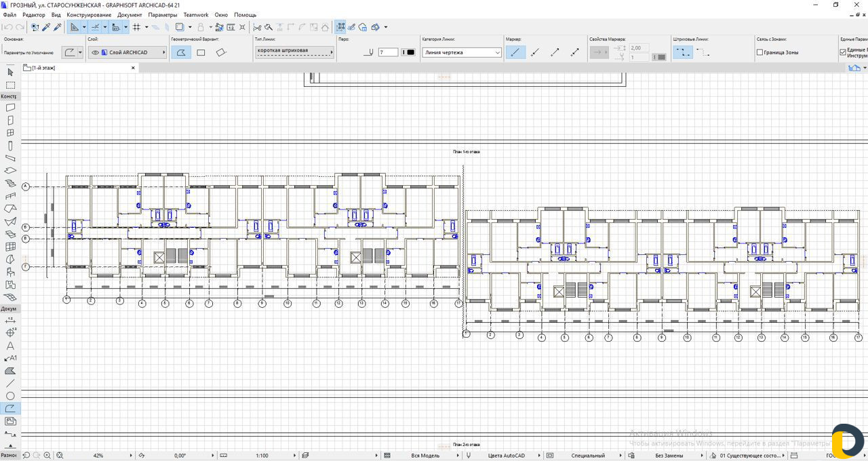This screenshot has height=461, width=868.
Task: Select the Line tool
Action: [10, 383]
